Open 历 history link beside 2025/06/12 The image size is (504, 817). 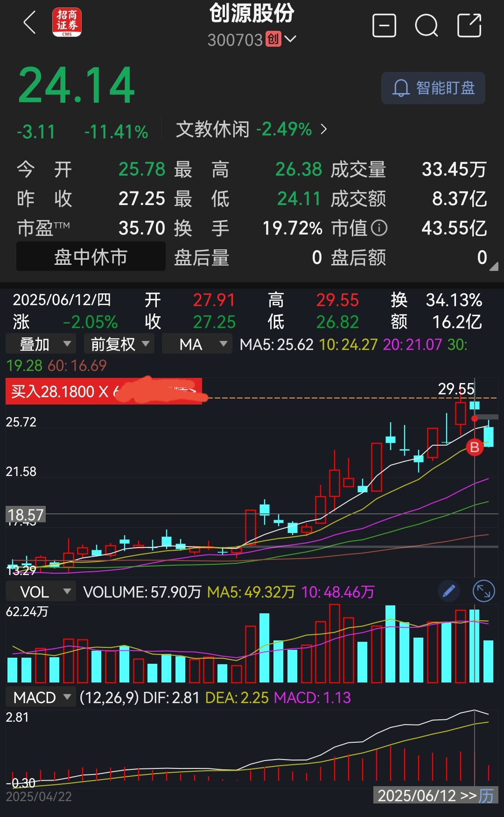(486, 796)
